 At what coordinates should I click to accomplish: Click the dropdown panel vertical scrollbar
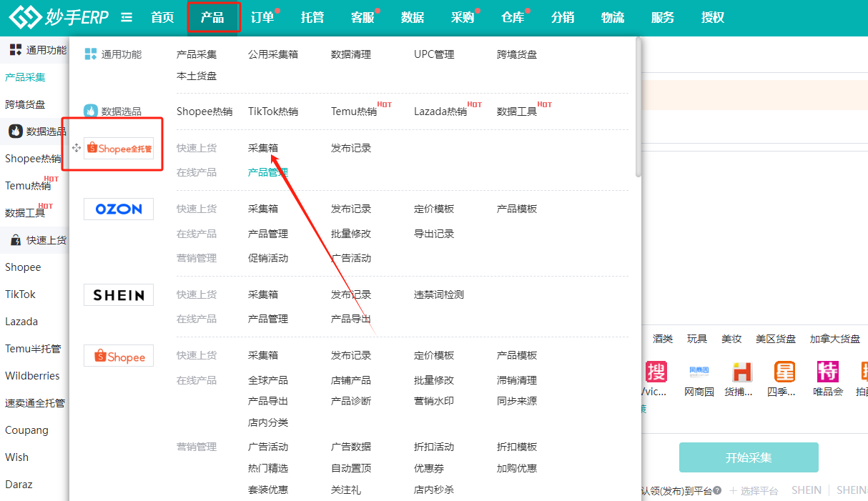(x=638, y=107)
